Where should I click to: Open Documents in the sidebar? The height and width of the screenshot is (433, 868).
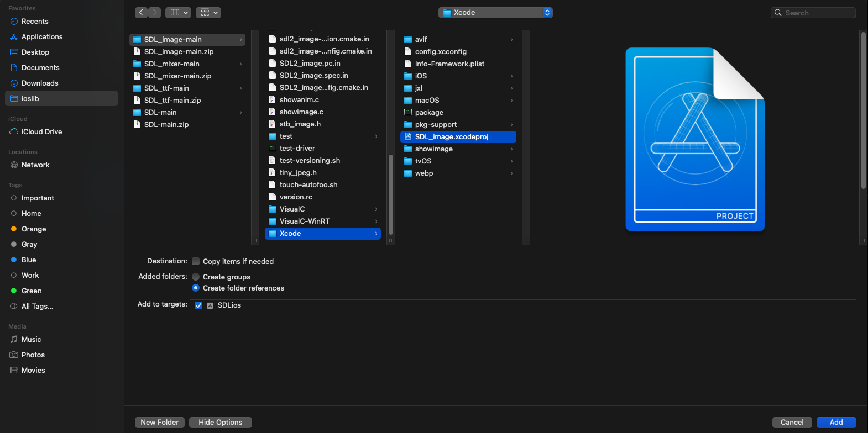point(61,67)
